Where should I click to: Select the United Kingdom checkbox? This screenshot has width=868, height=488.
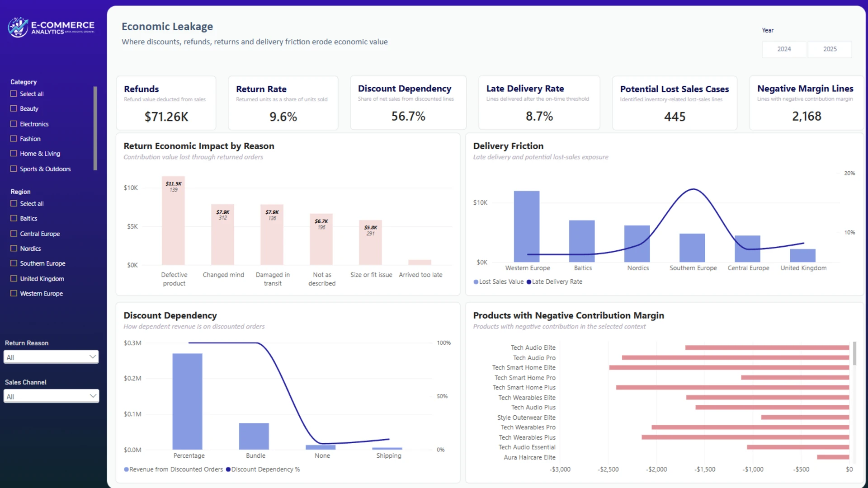(14, 278)
